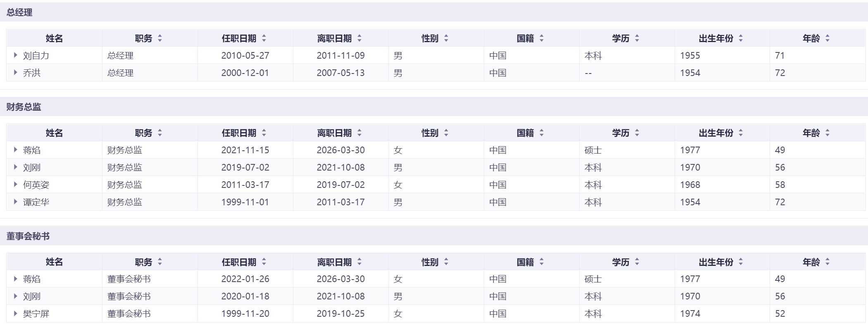The image size is (868, 325).
Task: Expand 蒋焰 row in 财务总监 table
Action: point(16,149)
